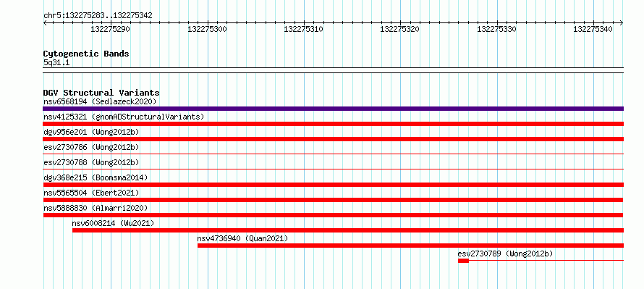Click the red bar under nsv5565504

click(x=333, y=200)
